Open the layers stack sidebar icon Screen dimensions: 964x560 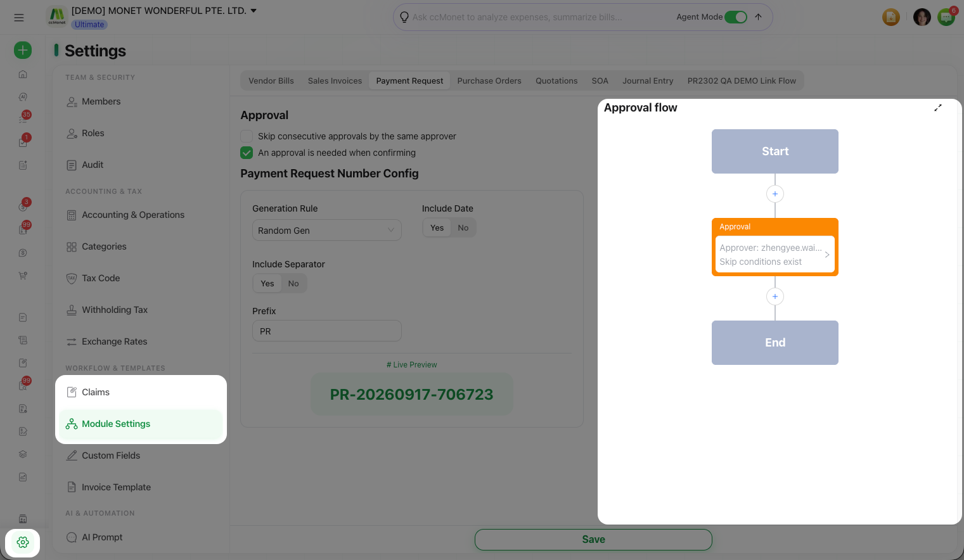click(23, 454)
